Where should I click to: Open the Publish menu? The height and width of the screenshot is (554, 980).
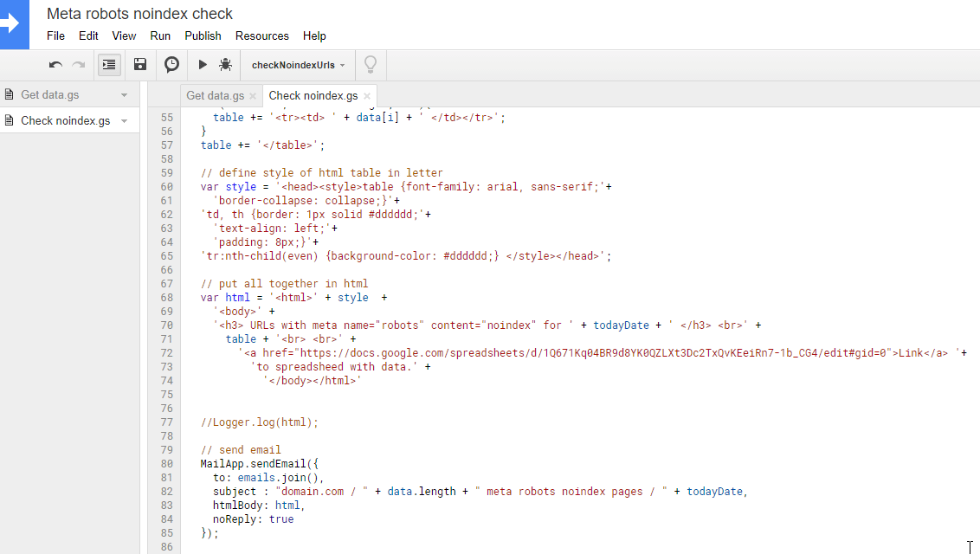203,35
